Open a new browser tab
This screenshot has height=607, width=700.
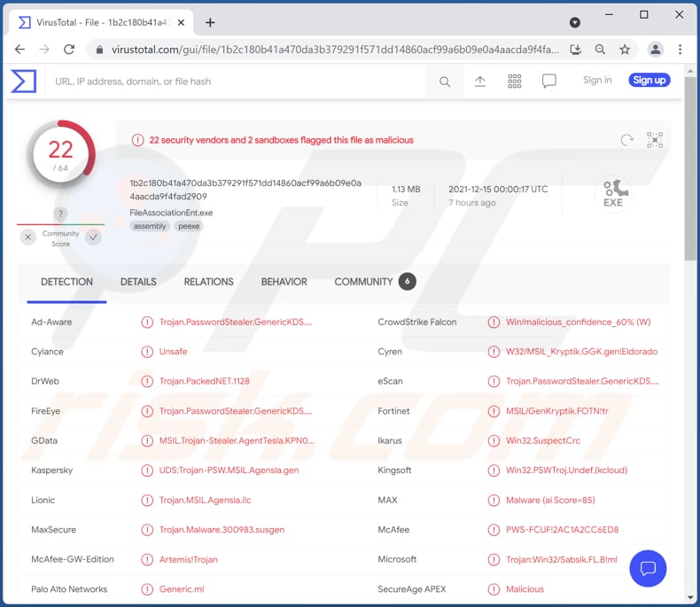pyautogui.click(x=210, y=22)
